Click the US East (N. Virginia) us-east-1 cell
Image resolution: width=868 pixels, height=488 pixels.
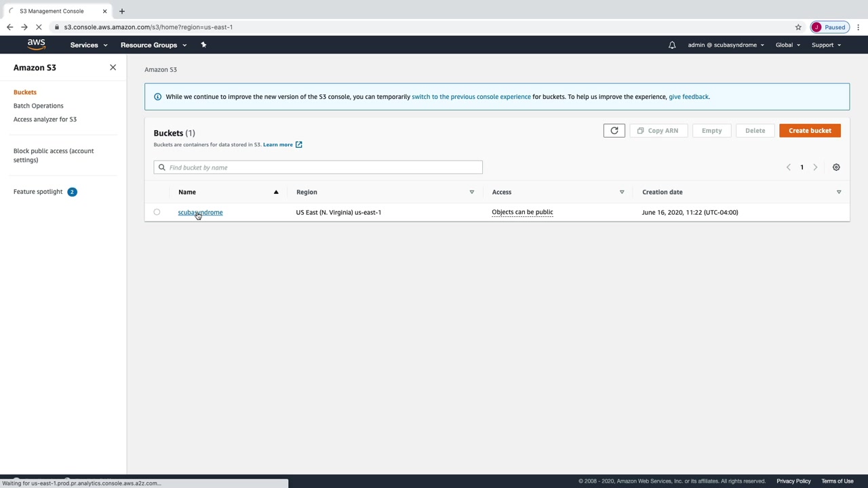tap(338, 212)
